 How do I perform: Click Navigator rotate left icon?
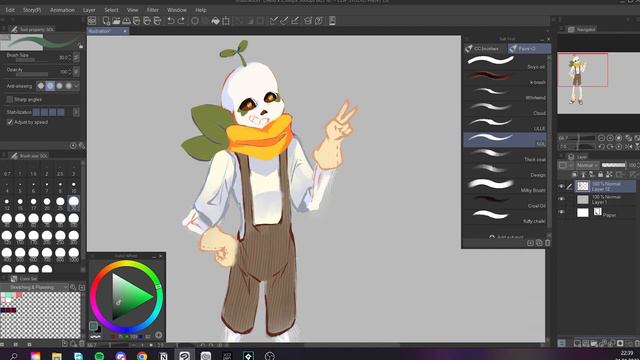[601, 147]
